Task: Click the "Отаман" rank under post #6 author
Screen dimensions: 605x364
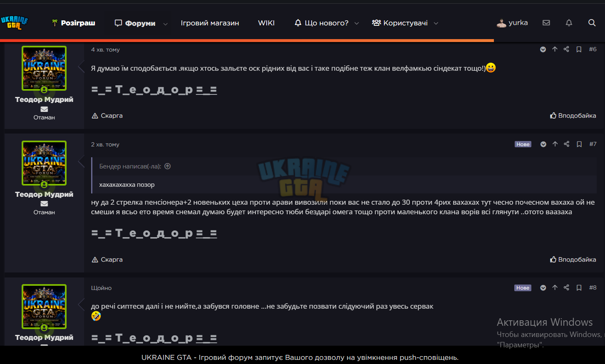Action: point(44,117)
